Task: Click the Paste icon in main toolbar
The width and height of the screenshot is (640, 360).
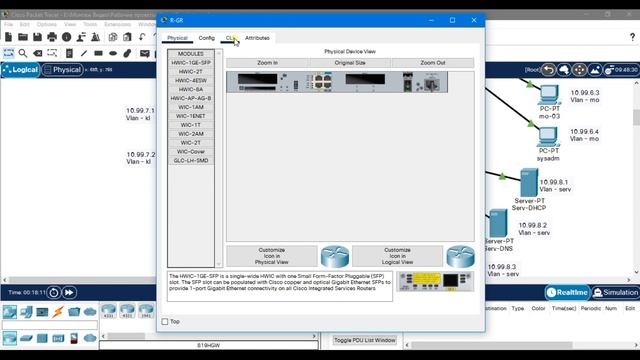Action: coord(127,37)
